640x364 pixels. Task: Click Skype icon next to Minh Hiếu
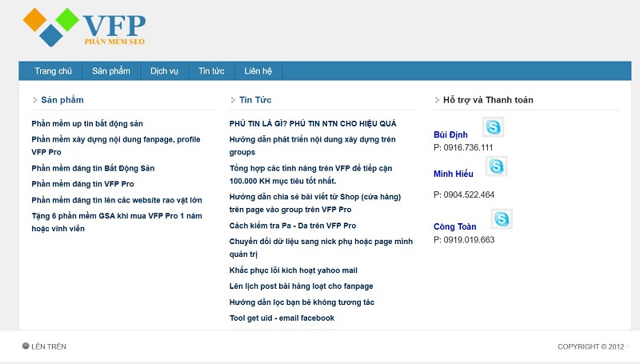496,166
